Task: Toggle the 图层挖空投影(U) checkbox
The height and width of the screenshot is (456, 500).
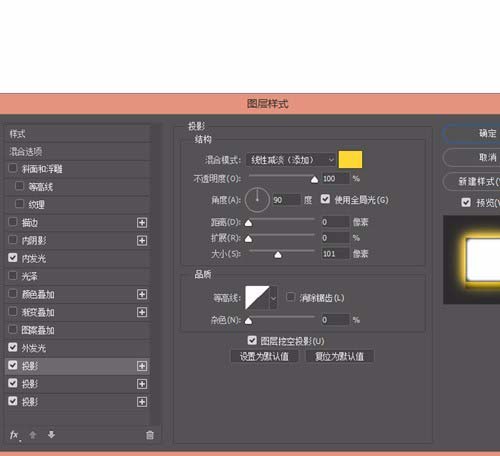Action: click(x=252, y=340)
